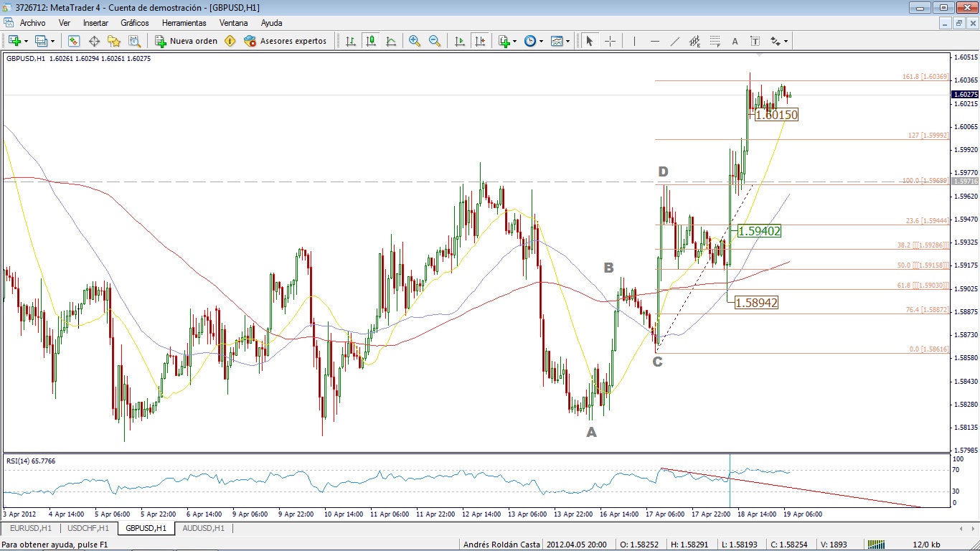Expand the Periods clock dropdown arrow

pyautogui.click(x=541, y=41)
